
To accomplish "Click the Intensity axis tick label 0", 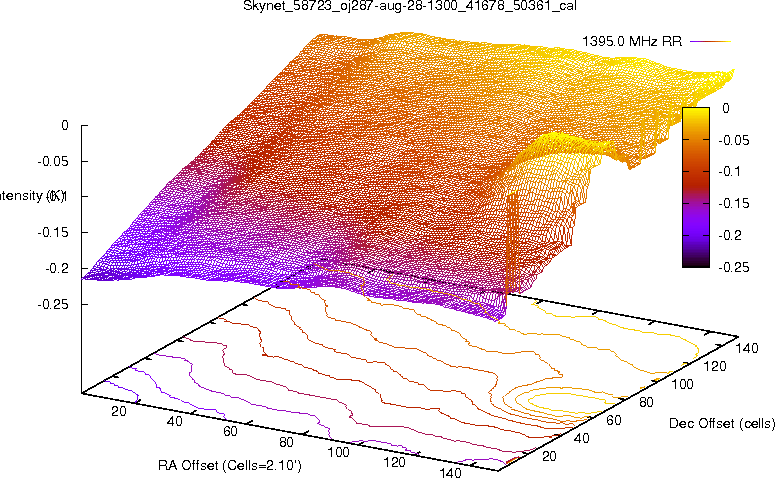I will pos(65,126).
